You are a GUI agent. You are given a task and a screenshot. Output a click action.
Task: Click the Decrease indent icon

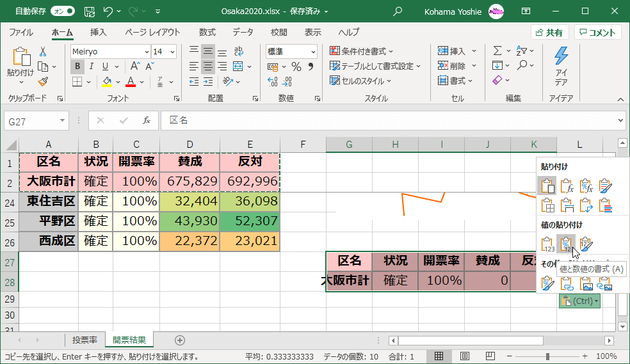(194, 81)
